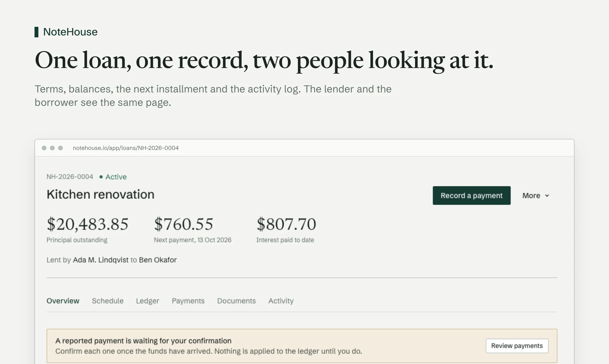Click the NoteHouse logo mark
The height and width of the screenshot is (364, 609).
coord(36,32)
